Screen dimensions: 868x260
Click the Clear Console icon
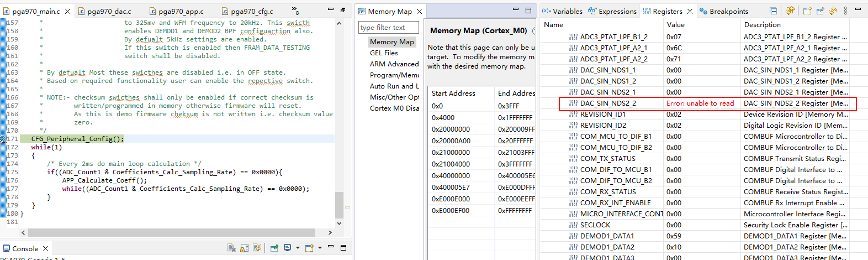coord(232,248)
